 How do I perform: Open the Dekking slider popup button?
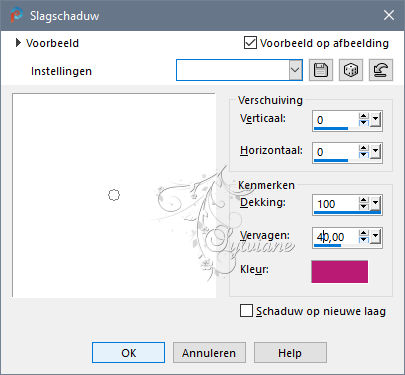375,203
